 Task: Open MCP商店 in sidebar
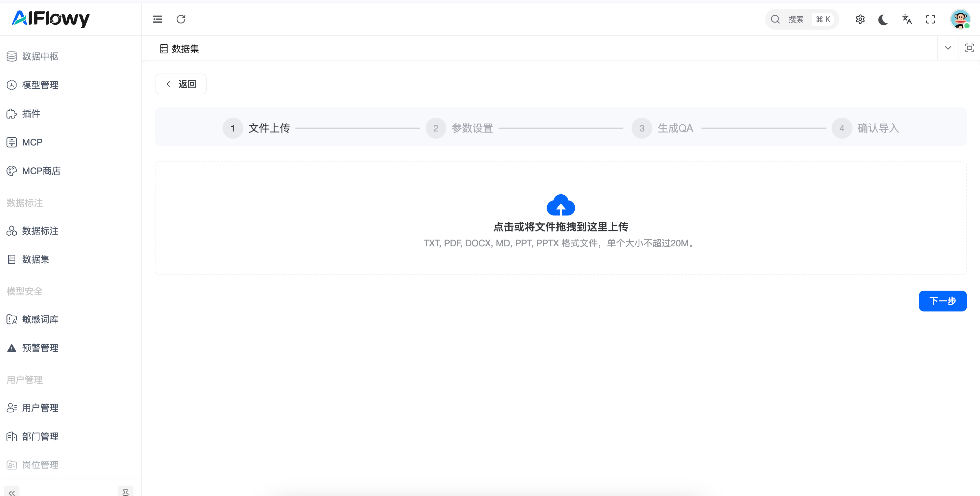click(x=41, y=171)
